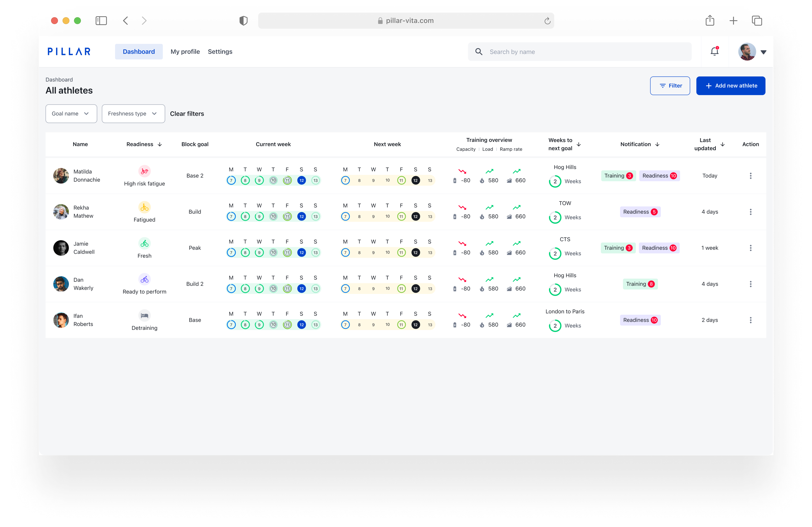Click the Clear filters link
The height and width of the screenshot is (527, 812).
187,114
